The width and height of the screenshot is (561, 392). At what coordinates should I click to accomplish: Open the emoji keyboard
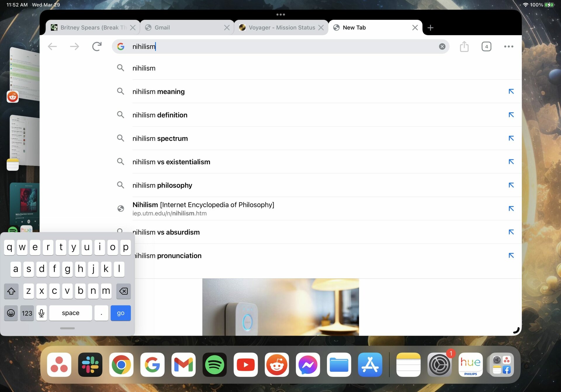(11, 313)
